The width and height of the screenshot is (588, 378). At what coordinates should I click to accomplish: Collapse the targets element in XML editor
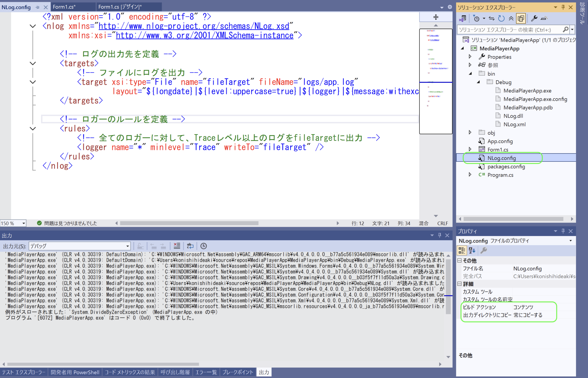[32, 63]
